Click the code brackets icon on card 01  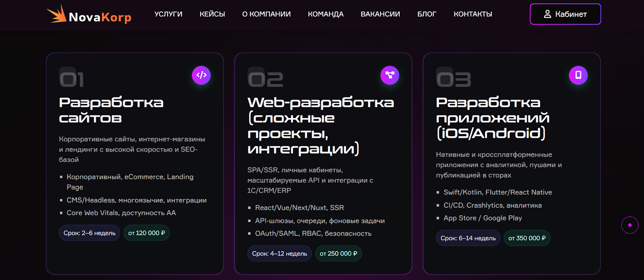pos(201,75)
